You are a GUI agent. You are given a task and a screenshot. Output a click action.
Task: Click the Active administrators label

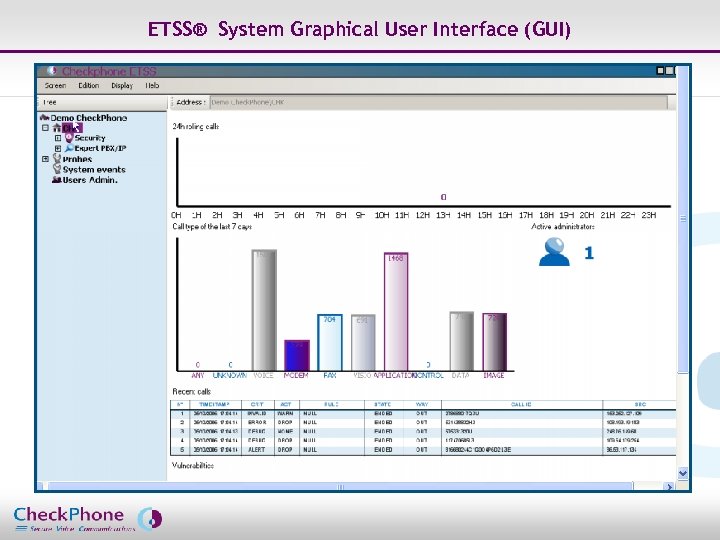[562, 226]
